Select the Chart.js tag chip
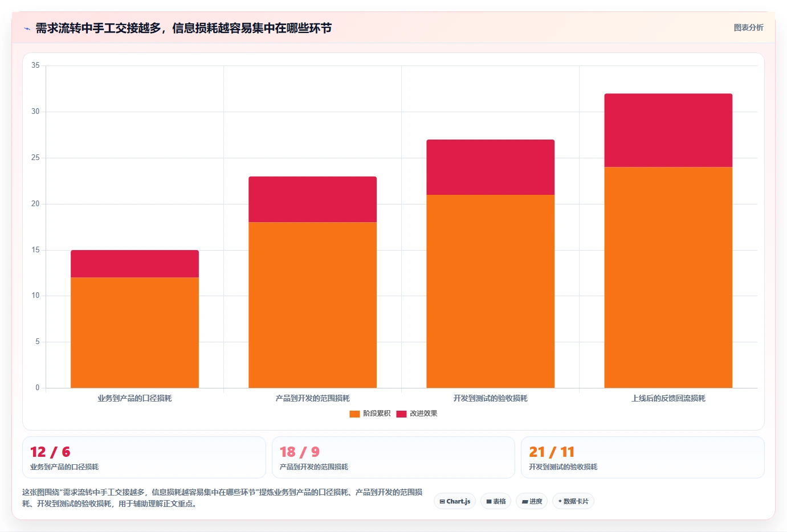This screenshot has width=787, height=532. pos(455,501)
